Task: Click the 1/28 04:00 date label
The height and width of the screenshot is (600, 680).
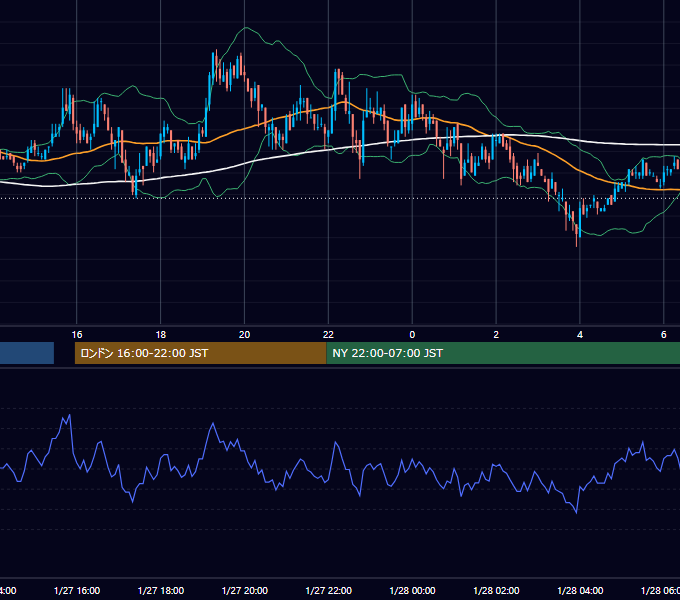Action: pos(580,590)
